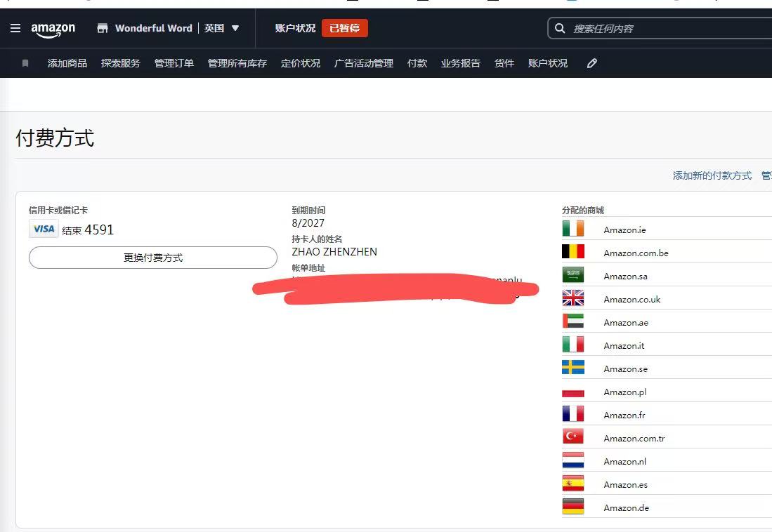Click the Ireland flag icon
772x532 pixels.
(x=573, y=228)
